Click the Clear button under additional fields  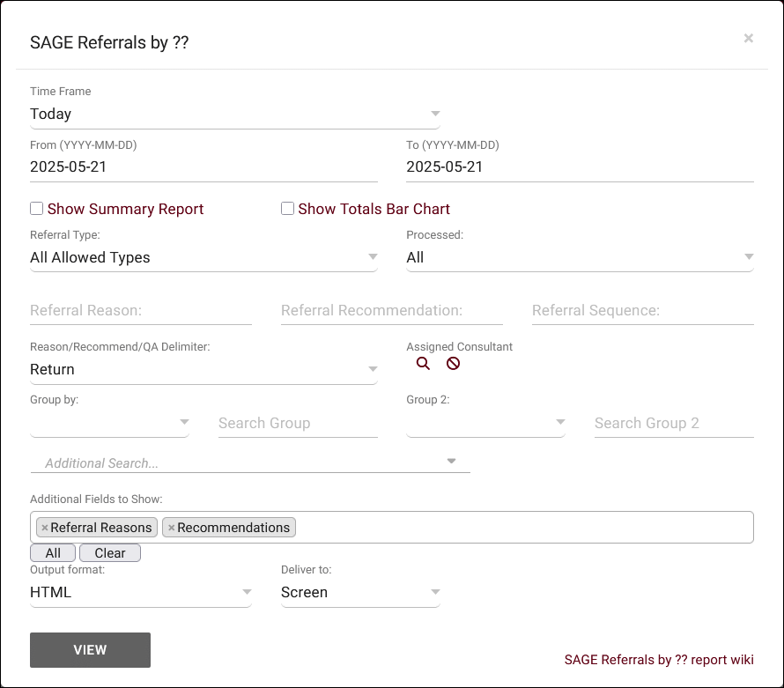[110, 553]
